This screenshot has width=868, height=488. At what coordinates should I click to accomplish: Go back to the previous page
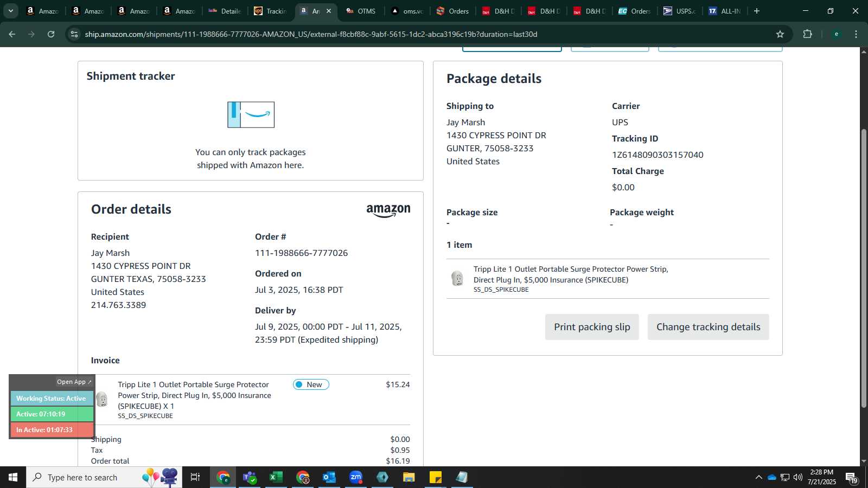click(12, 34)
